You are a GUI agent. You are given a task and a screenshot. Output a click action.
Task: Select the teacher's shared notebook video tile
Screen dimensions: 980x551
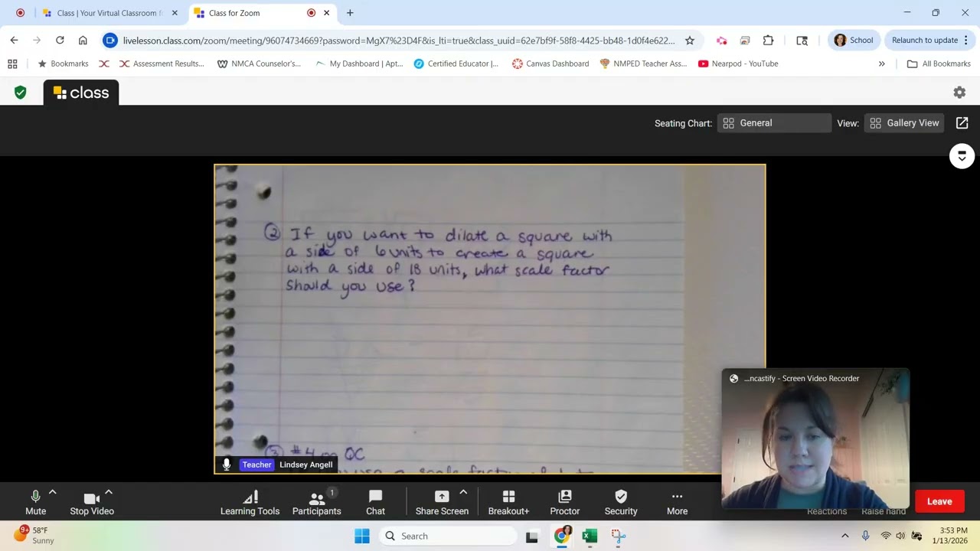490,319
